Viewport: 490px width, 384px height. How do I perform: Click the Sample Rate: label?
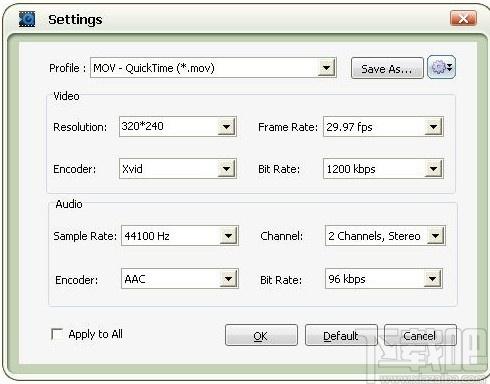85,236
